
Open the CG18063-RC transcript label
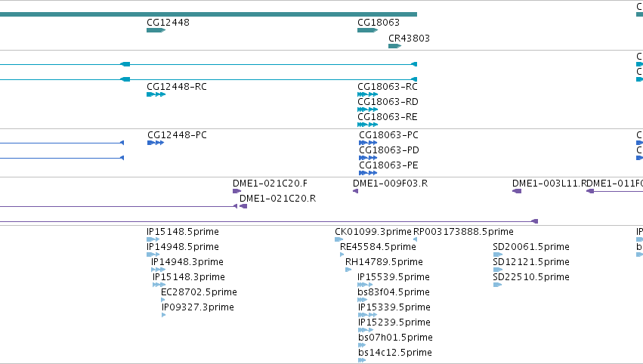pos(388,87)
